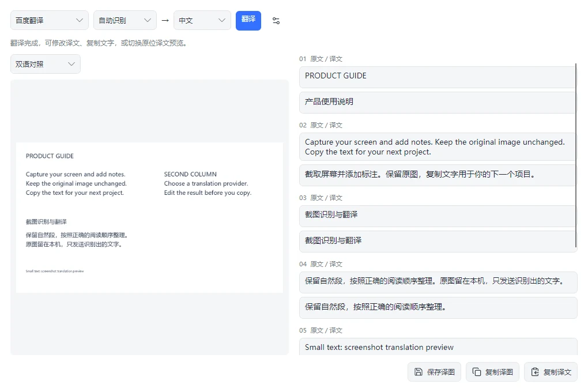Edit the 截图识别与翻译 translation field in section 03

[x=438, y=241]
